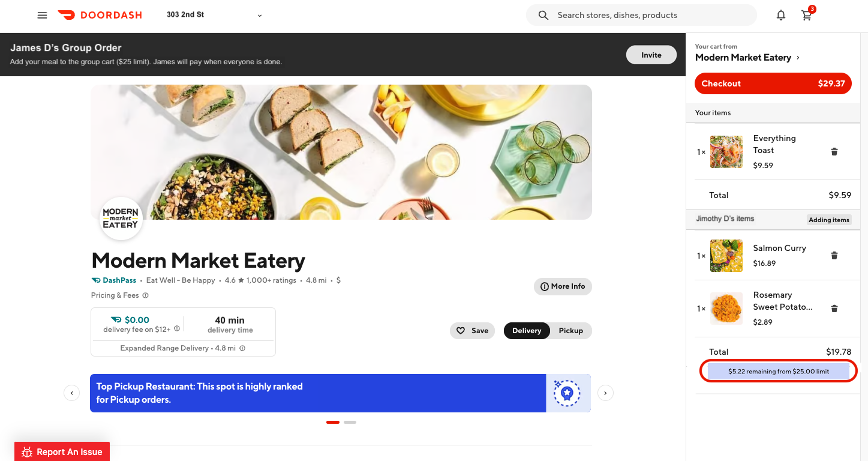The width and height of the screenshot is (868, 461).
Task: Open the notifications bell
Action: pos(780,16)
